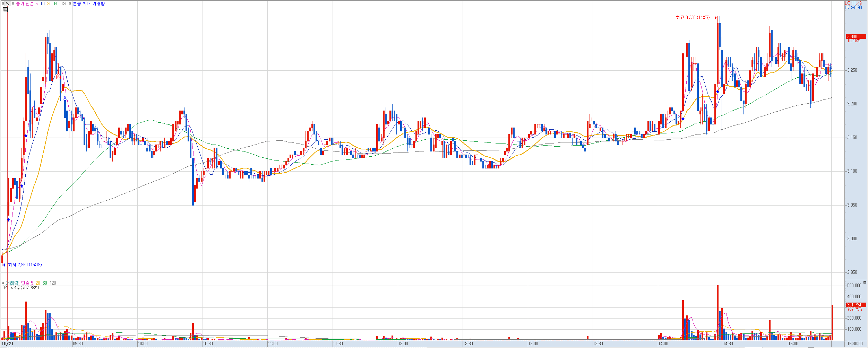The width and height of the screenshot is (868, 348).
Task: Click the 12:00 time axis label
Action: tap(403, 344)
